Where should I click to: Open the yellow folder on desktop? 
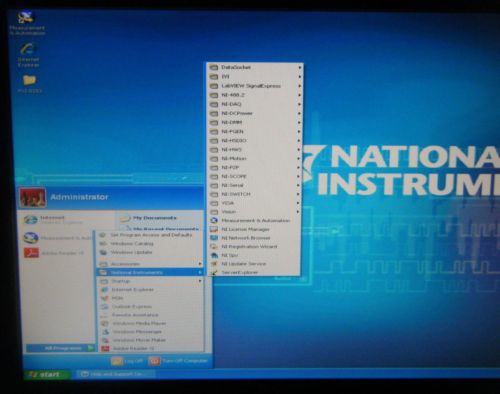[x=29, y=83]
